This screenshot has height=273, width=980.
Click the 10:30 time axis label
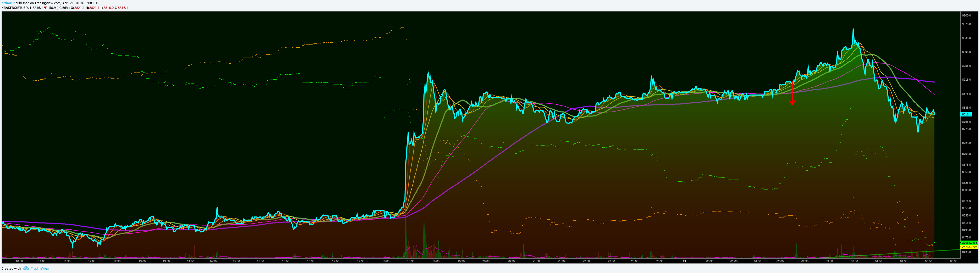click(x=19, y=261)
